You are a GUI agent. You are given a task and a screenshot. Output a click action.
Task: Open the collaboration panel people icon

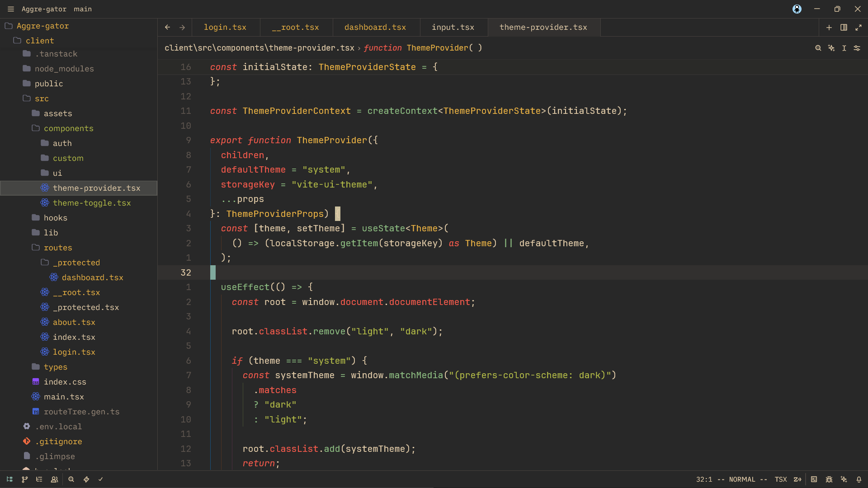pos(54,479)
